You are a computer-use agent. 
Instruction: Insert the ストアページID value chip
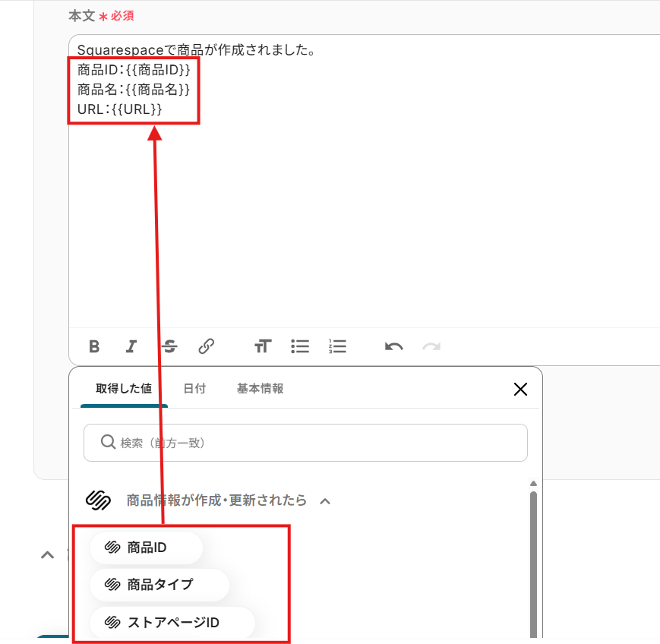172,623
